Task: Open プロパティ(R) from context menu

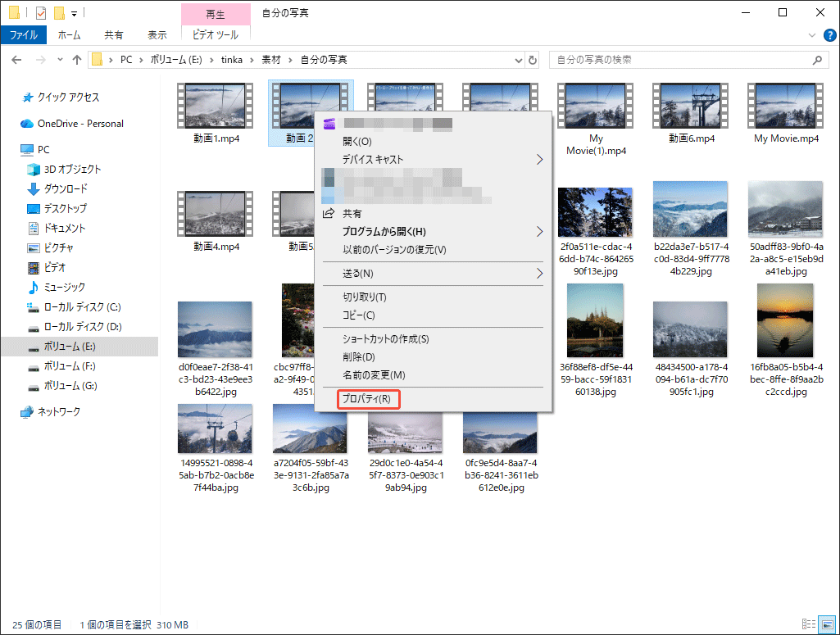Action: [368, 399]
